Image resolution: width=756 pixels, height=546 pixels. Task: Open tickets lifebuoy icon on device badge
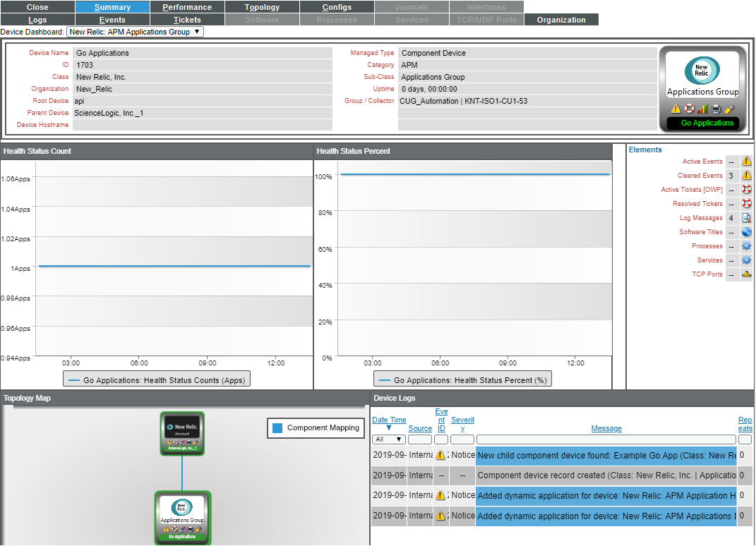(x=690, y=109)
